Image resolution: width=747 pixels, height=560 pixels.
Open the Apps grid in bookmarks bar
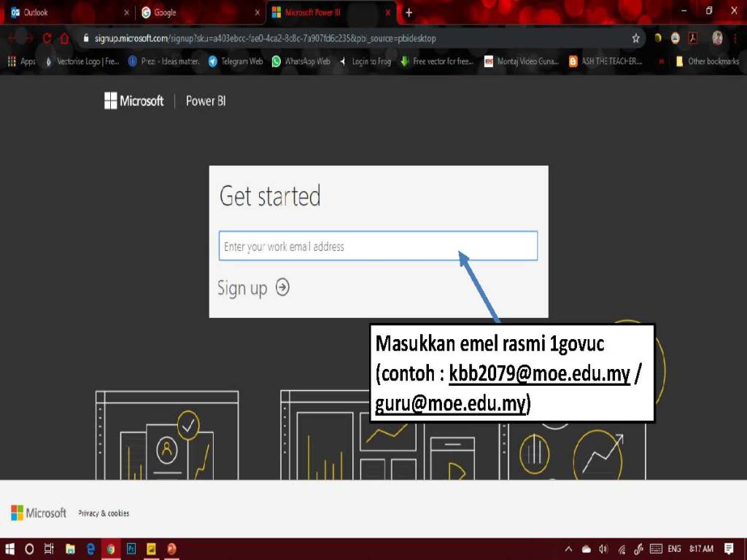[21, 61]
